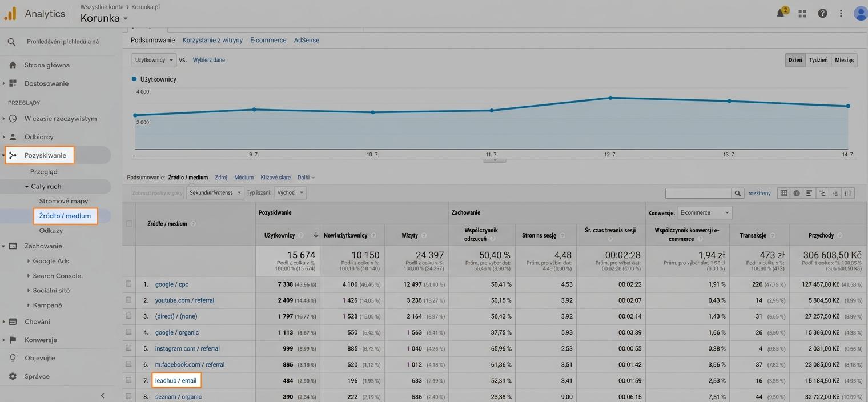The height and width of the screenshot is (402, 868).
Task: Click help icon next to Transakcje column
Action: 773,235
